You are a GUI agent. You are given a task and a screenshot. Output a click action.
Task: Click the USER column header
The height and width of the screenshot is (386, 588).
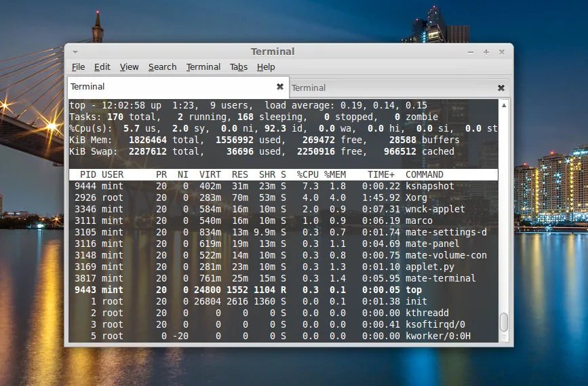pos(113,174)
